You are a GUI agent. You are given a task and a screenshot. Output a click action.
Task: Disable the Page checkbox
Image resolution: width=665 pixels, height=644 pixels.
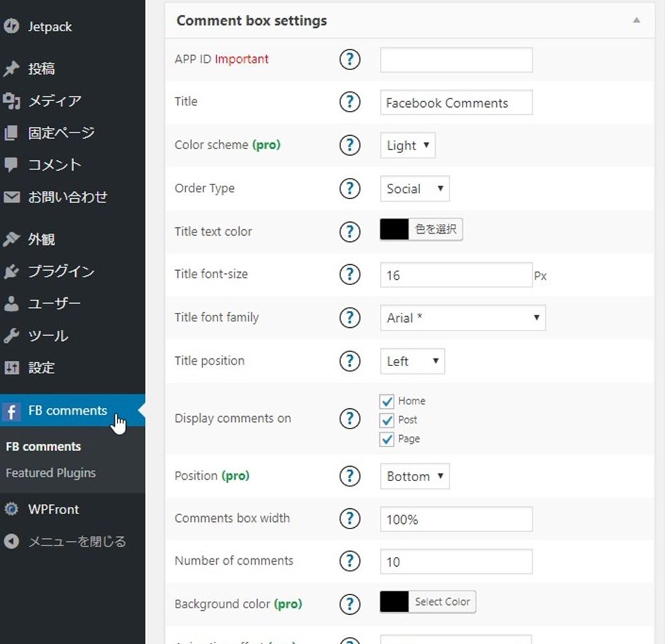click(x=387, y=440)
